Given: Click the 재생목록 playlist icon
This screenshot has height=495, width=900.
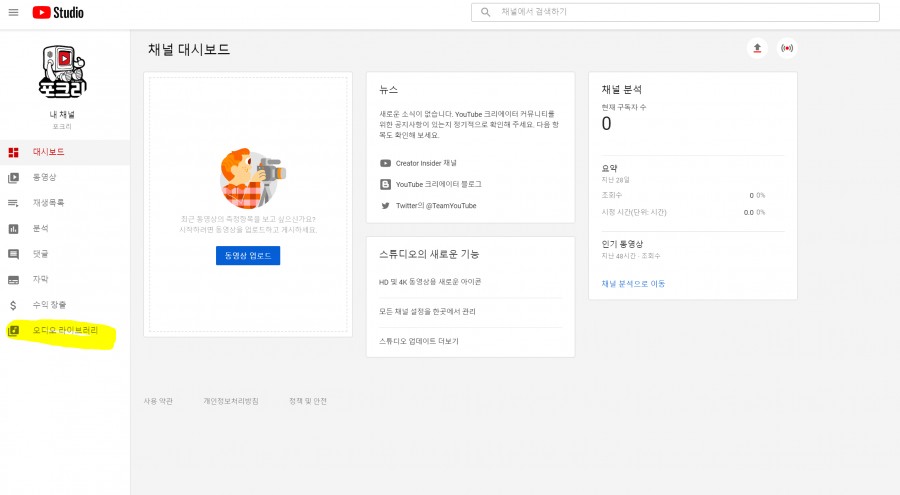Looking at the screenshot, I should click(13, 203).
